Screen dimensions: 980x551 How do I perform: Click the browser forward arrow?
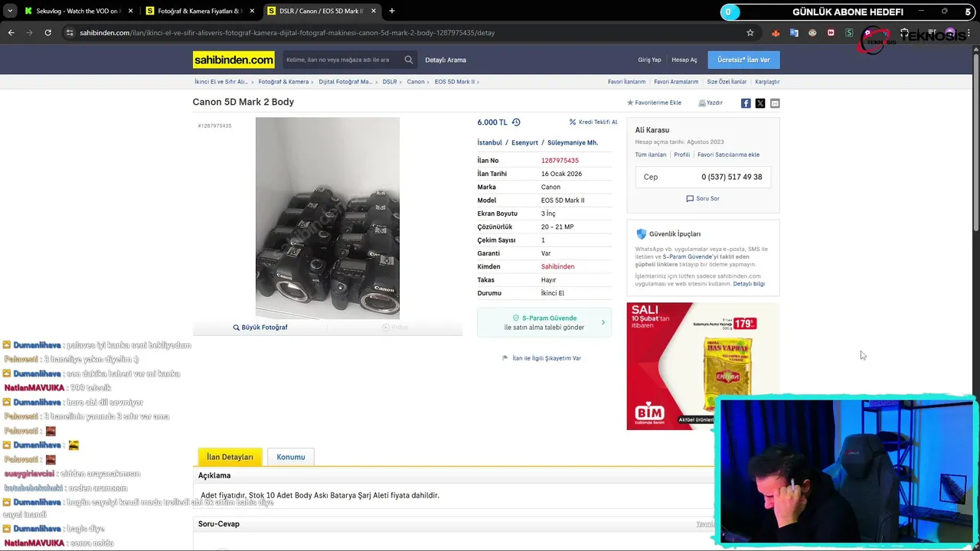click(x=29, y=33)
